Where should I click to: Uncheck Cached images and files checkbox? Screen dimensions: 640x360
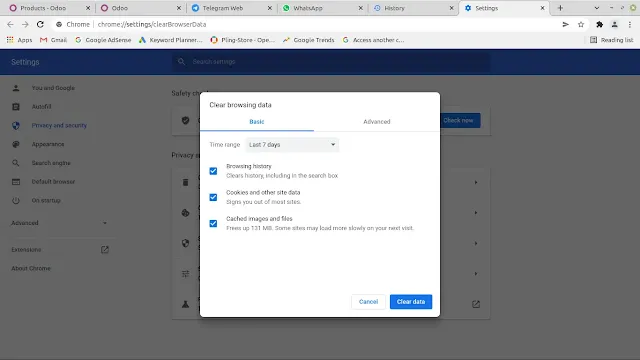pyautogui.click(x=213, y=224)
